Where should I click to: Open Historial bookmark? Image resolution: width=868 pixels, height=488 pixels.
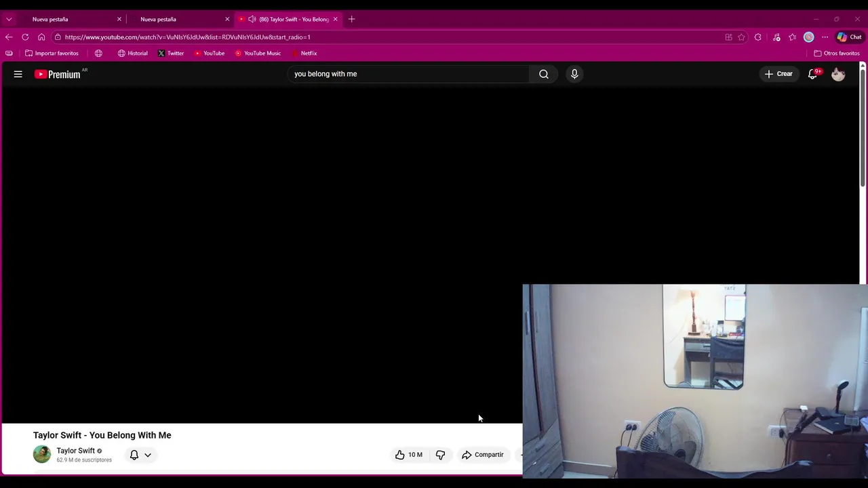pos(132,53)
